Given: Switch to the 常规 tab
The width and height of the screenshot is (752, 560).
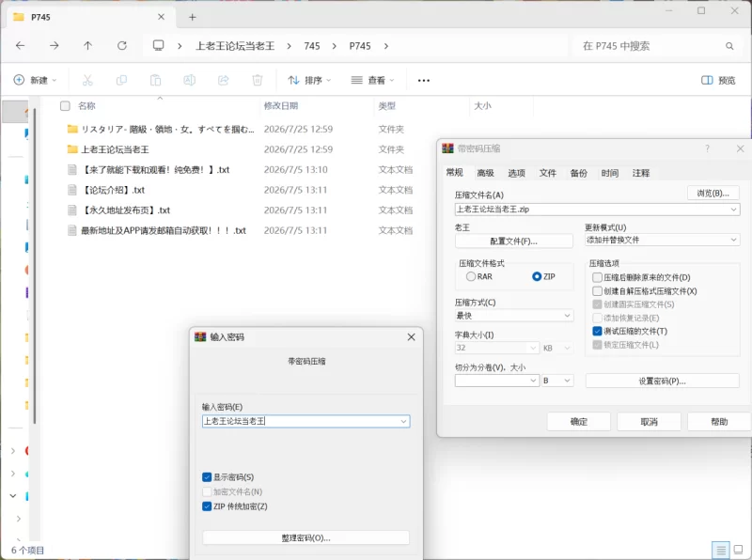Looking at the screenshot, I should coord(455,173).
